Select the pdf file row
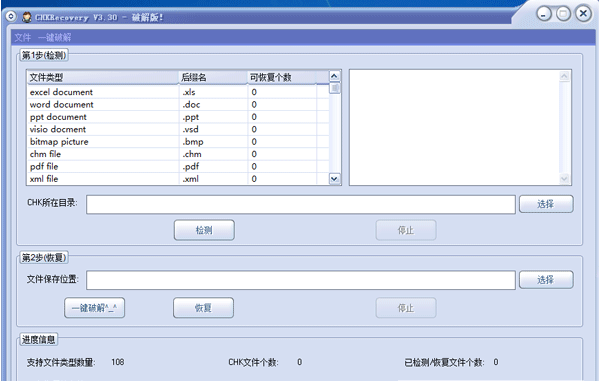Screen dimensions: 599x381 (178, 166)
